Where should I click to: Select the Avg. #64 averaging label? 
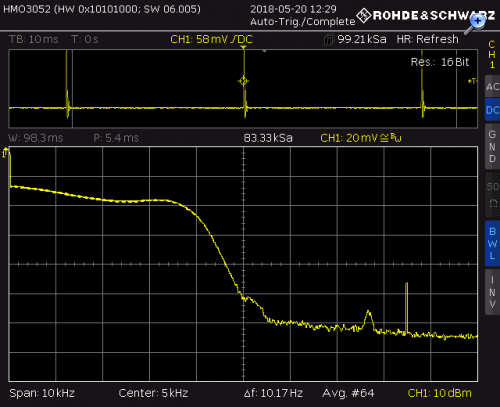point(348,393)
